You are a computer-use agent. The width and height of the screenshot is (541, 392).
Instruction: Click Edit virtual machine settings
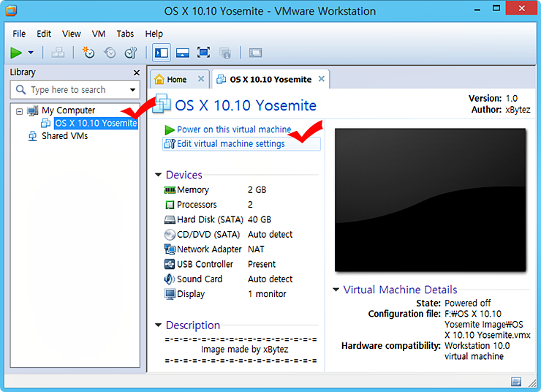pyautogui.click(x=231, y=143)
